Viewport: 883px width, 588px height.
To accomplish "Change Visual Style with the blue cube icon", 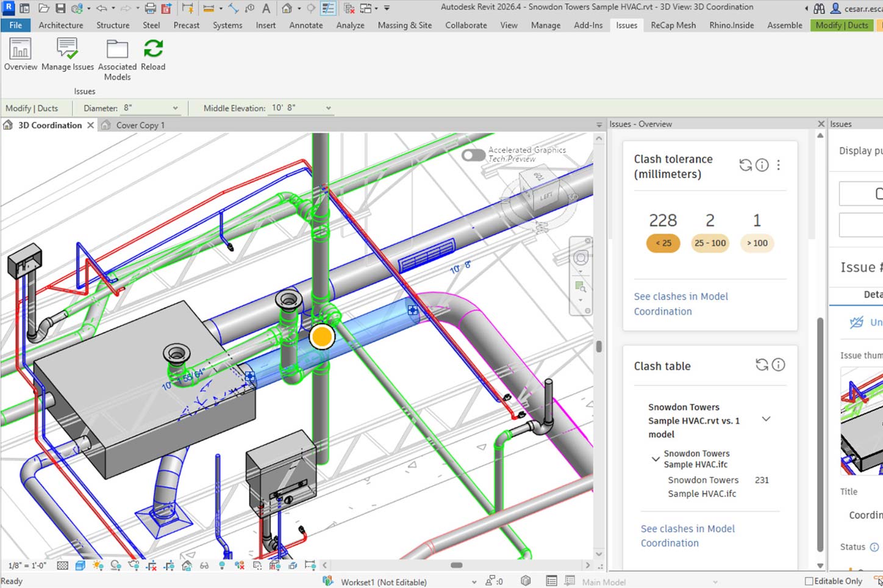I will pyautogui.click(x=80, y=565).
